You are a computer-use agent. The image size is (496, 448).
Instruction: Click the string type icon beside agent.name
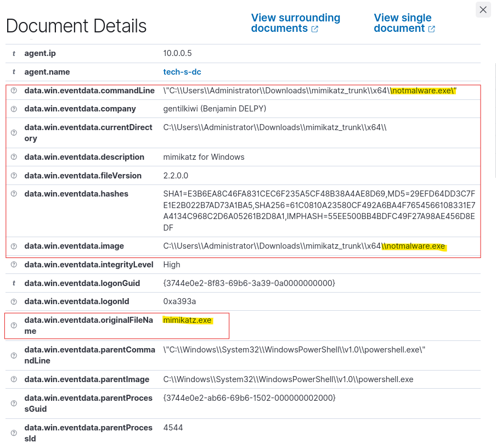coord(14,72)
